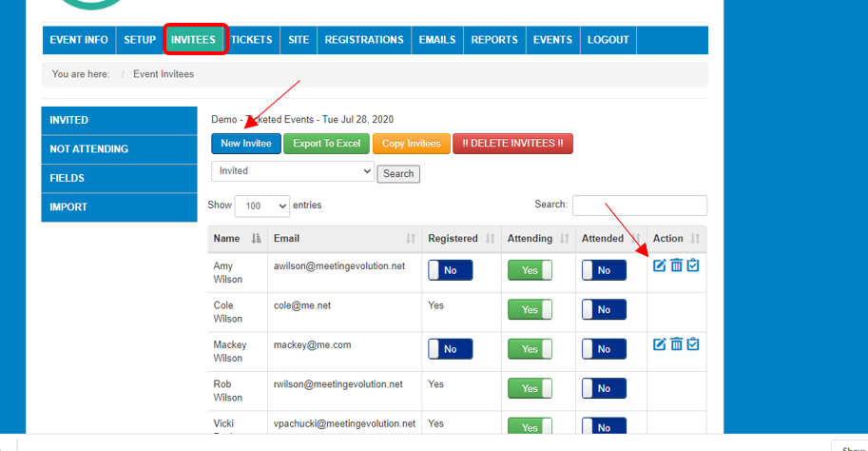868x451 pixels.
Task: Click red DELETE INVITEES button
Action: pyautogui.click(x=512, y=144)
